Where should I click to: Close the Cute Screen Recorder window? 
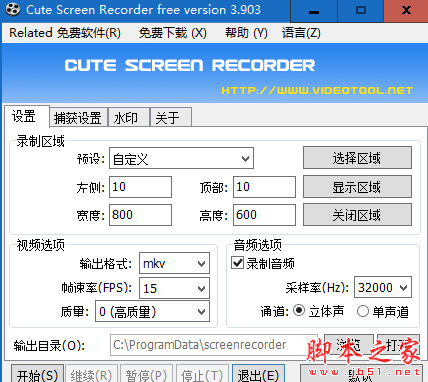406,11
